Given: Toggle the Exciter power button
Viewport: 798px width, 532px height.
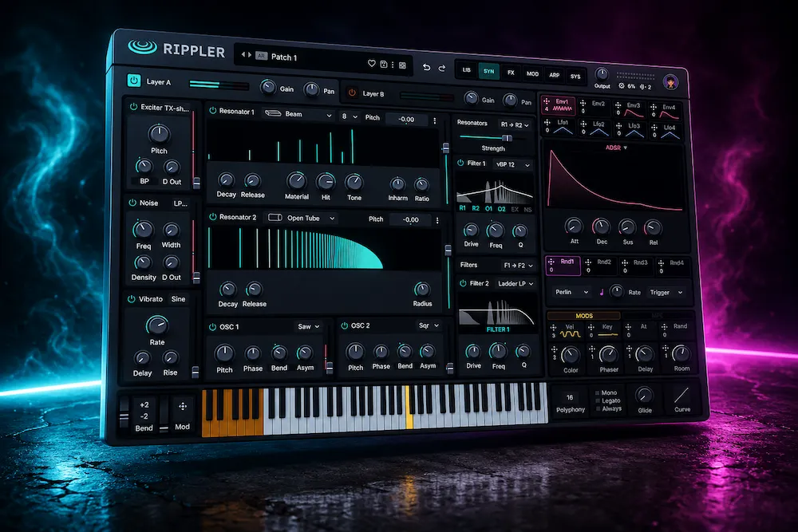Looking at the screenshot, I should 133,107.
